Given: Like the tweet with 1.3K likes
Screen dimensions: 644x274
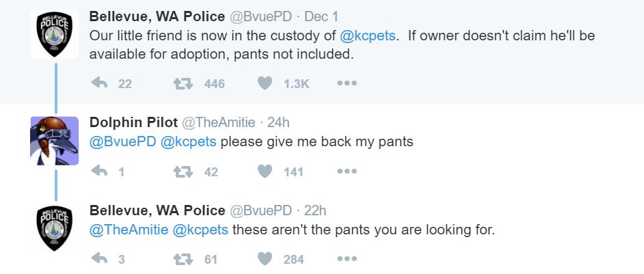Looking at the screenshot, I should pos(265,83).
